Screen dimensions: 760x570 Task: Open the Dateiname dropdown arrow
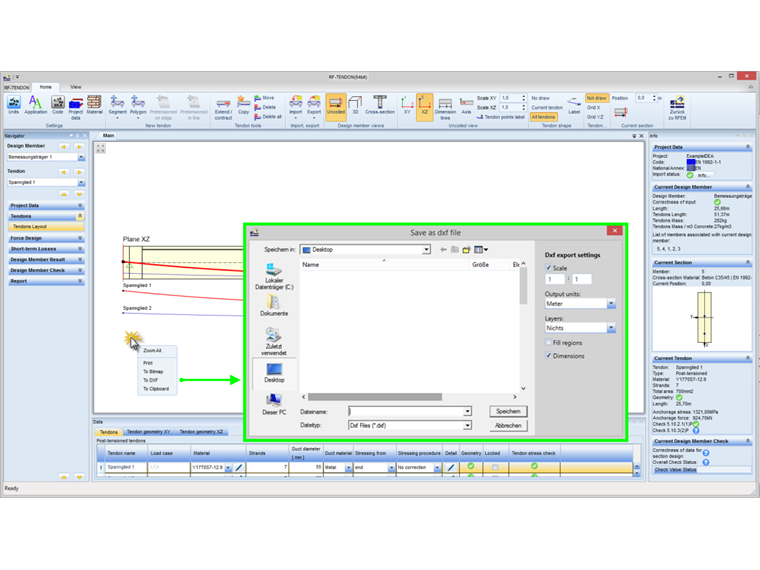(467, 411)
